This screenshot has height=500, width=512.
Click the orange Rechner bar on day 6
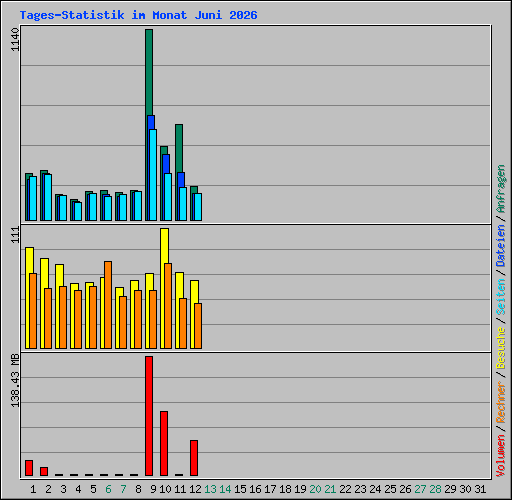coord(108,305)
